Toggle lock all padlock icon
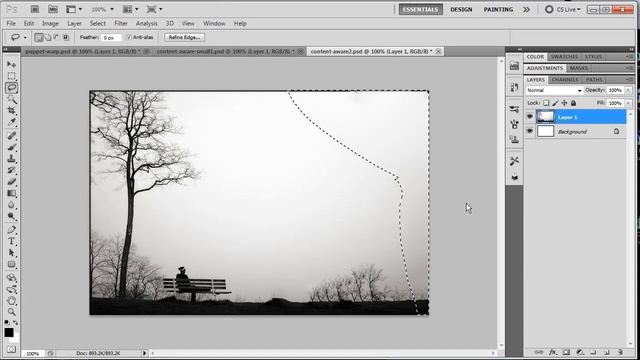640x360 pixels. 573,103
